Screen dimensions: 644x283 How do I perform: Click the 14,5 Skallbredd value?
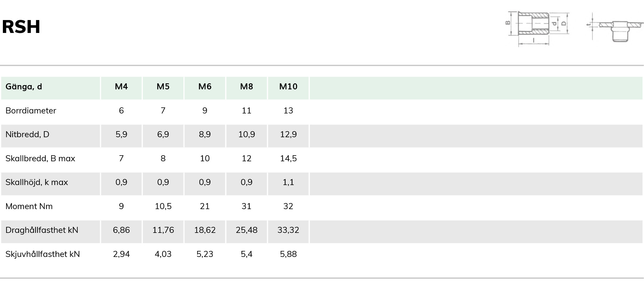[x=288, y=158]
